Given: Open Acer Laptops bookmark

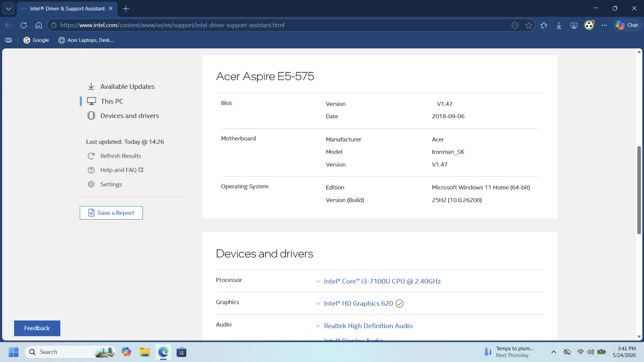Looking at the screenshot, I should coord(86,40).
